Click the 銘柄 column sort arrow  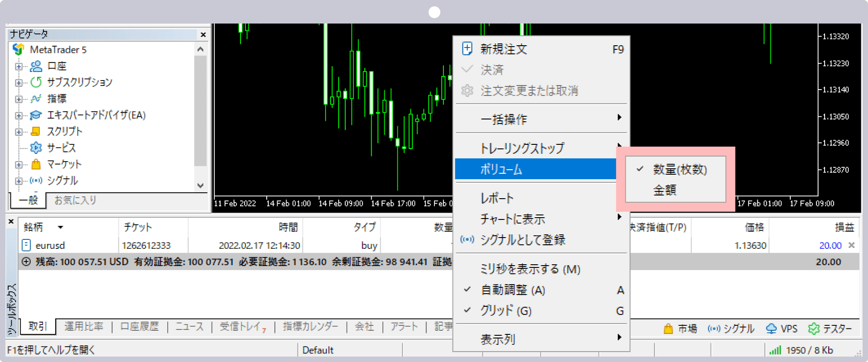60,227
